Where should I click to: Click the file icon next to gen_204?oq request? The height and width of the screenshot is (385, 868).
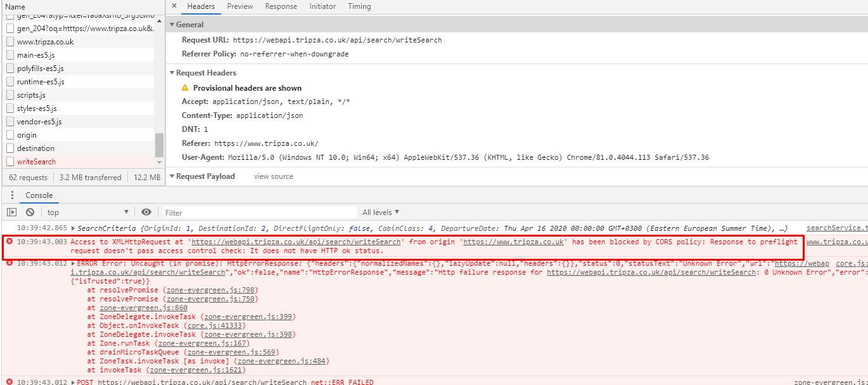click(10, 29)
